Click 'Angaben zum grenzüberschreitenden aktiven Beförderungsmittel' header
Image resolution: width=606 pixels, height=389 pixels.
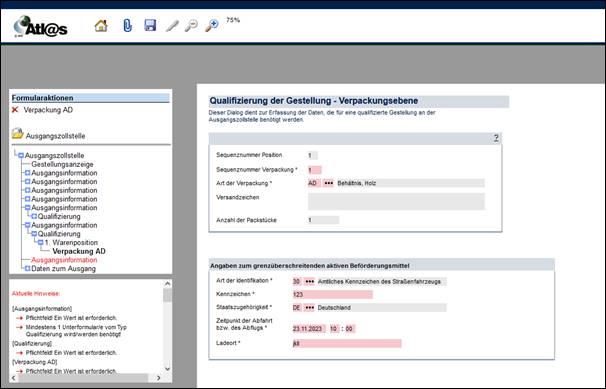(x=310, y=266)
